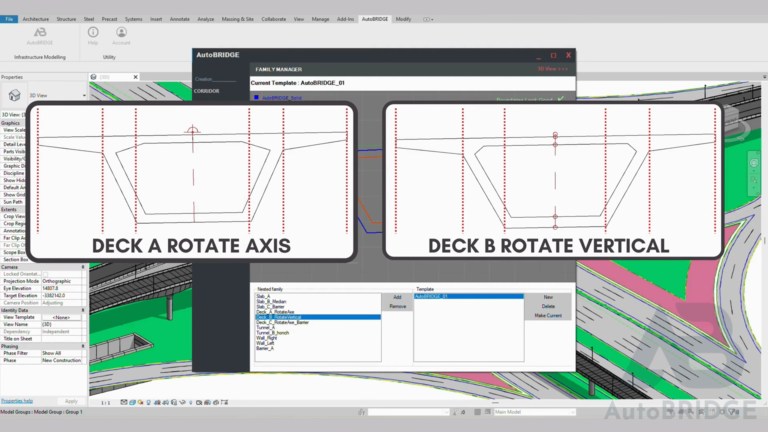The height and width of the screenshot is (432, 768).
Task: Close the (3D) view tab
Action: point(136,77)
